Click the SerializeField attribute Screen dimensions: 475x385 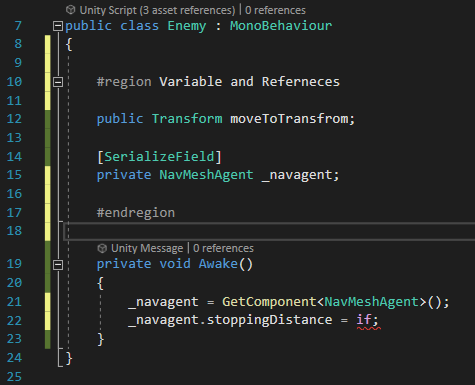[x=159, y=157]
